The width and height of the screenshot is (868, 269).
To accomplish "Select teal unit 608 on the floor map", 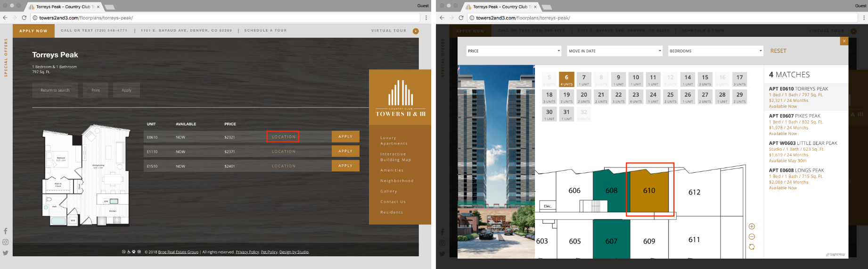I will pos(611,191).
